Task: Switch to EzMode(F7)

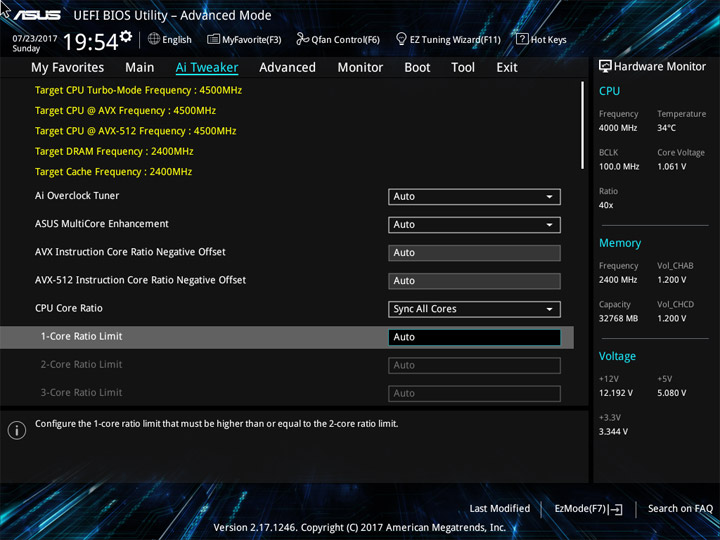Action: tap(588, 509)
